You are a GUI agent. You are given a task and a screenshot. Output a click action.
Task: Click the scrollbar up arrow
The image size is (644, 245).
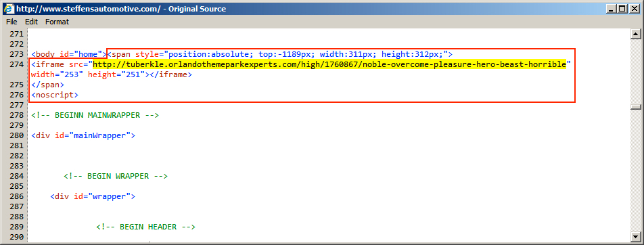coord(636,34)
